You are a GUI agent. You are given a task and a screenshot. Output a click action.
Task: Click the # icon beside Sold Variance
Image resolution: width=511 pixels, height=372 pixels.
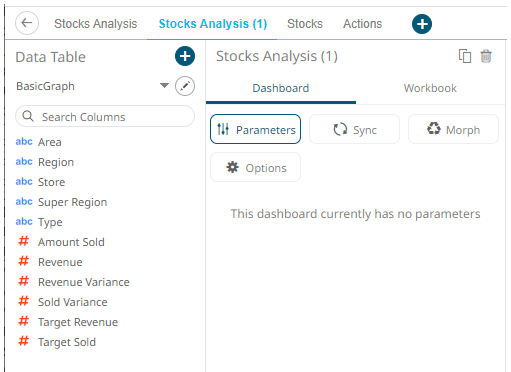[24, 301]
